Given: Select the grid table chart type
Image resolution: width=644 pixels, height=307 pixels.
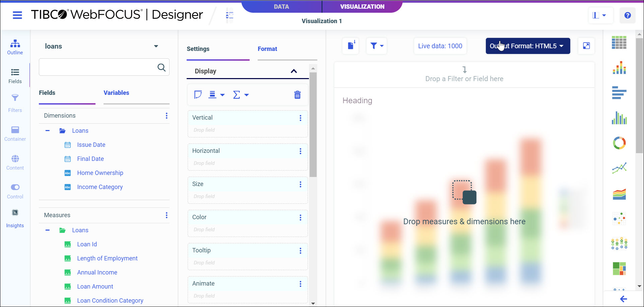Looking at the screenshot, I should coord(619,43).
